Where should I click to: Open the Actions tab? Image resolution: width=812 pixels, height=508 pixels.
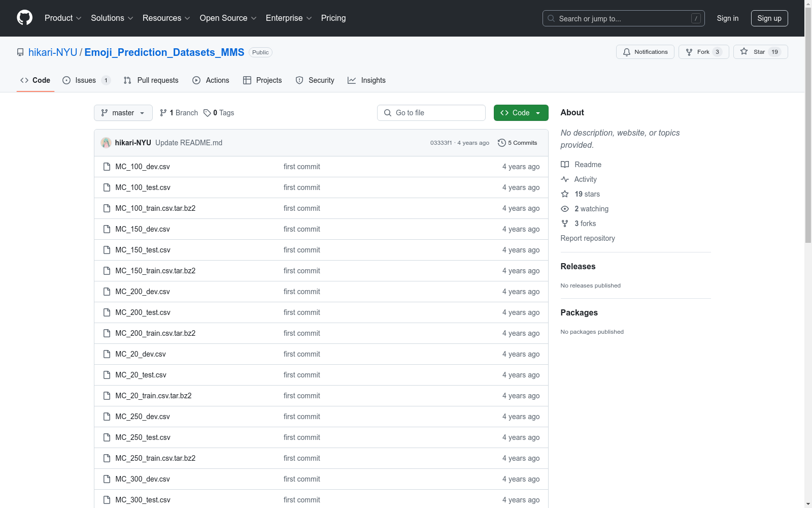tap(211, 80)
